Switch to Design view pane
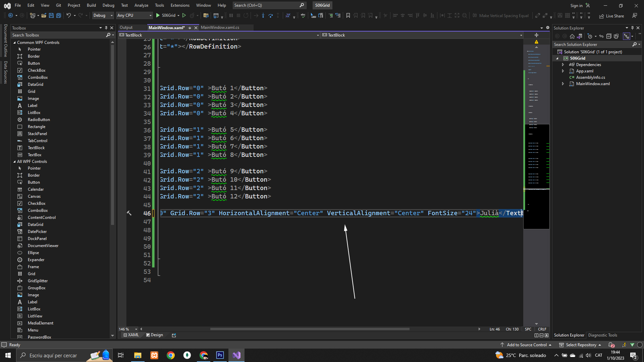The height and width of the screenshot is (362, 644). [155, 335]
